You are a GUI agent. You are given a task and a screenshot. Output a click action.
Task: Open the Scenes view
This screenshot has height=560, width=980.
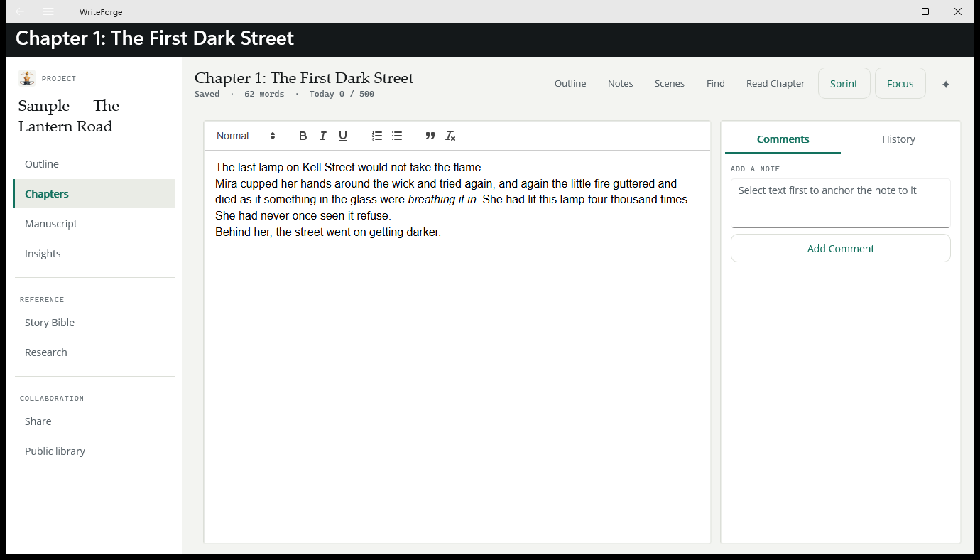[670, 83]
